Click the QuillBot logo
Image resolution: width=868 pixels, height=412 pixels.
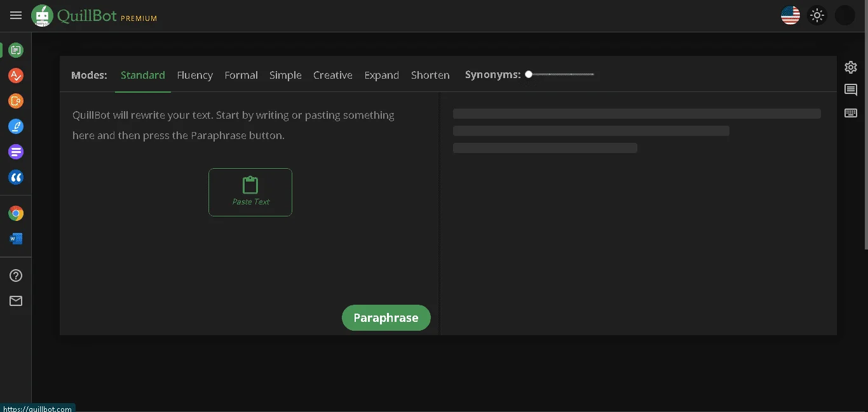tap(74, 16)
